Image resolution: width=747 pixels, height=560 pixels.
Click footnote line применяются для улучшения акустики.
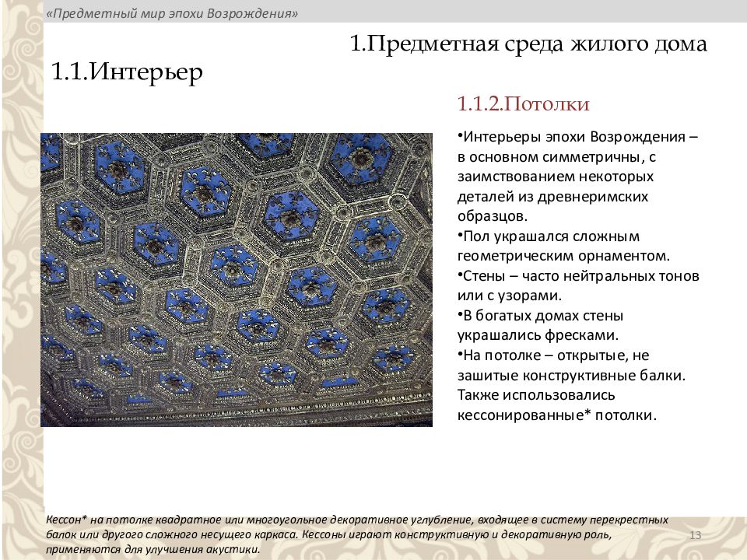coord(153,549)
